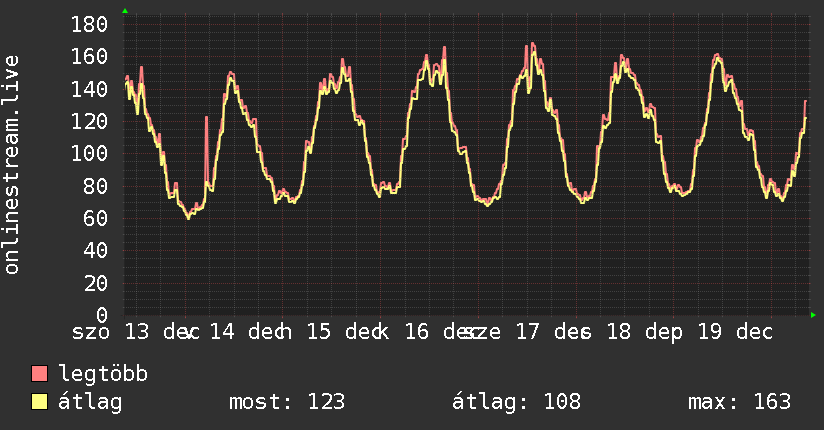The height and width of the screenshot is (430, 824).
Task: Click the legtöbb legend label
Action: (x=103, y=374)
